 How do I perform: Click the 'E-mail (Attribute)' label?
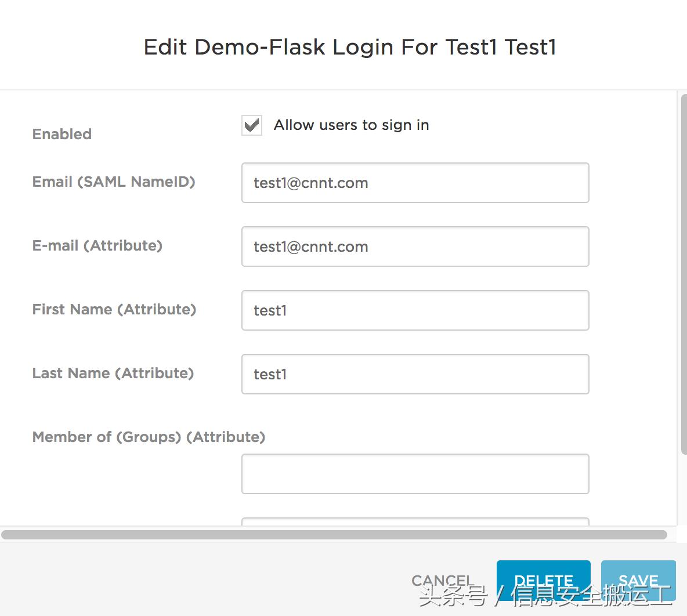pyautogui.click(x=97, y=245)
